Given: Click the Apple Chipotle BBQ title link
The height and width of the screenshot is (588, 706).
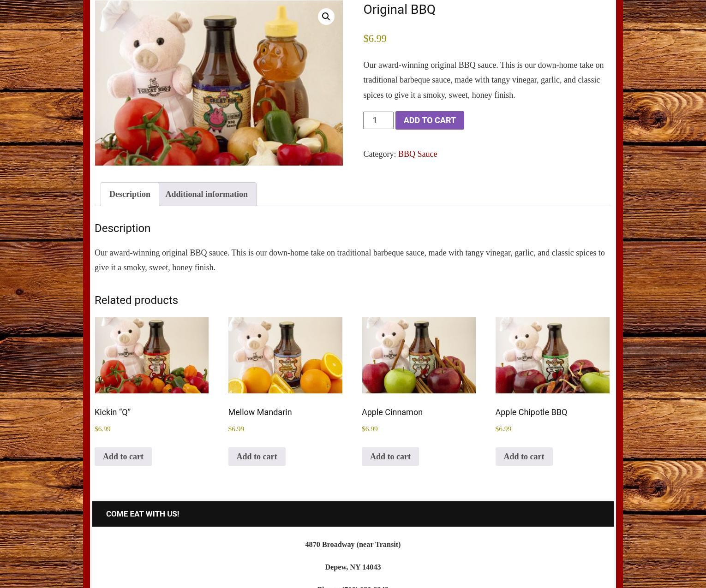Looking at the screenshot, I should [x=531, y=412].
